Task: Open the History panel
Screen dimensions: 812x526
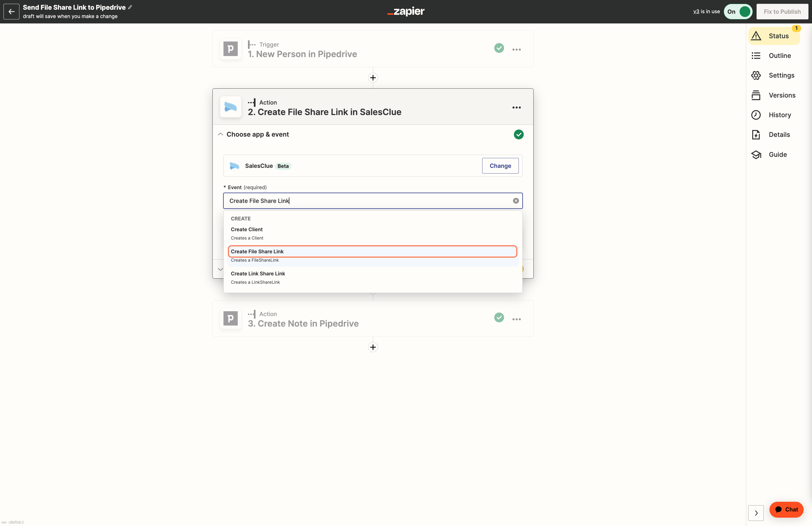Action: point(774,115)
